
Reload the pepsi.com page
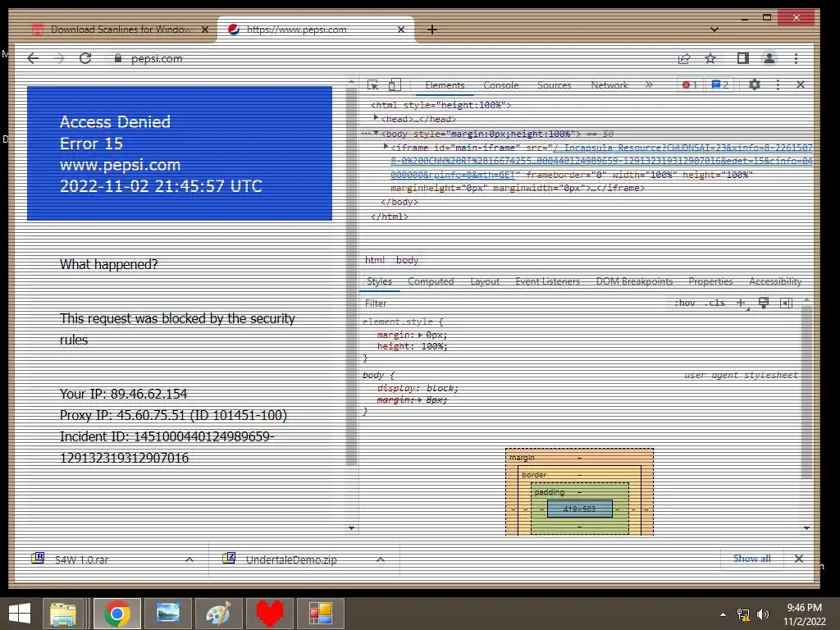[85, 58]
